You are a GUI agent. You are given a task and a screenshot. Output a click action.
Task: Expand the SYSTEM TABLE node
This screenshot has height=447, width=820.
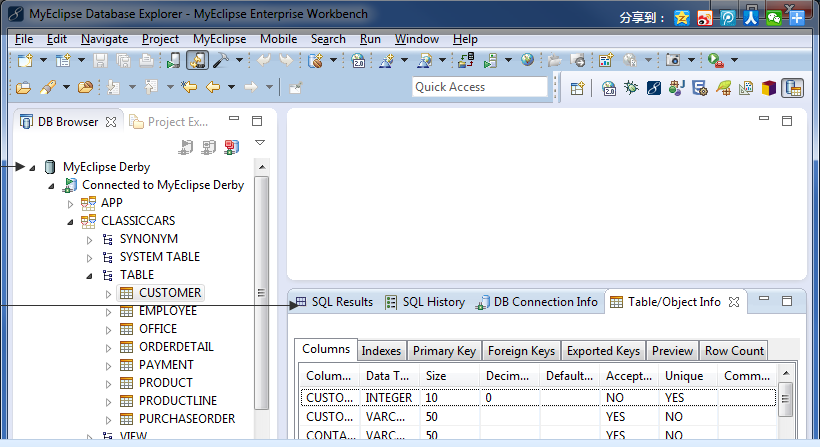[89, 258]
